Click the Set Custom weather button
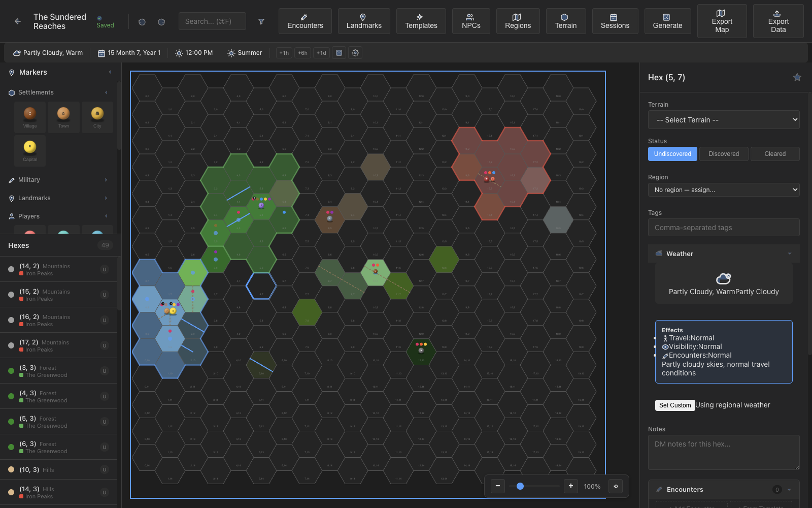 tap(675, 405)
